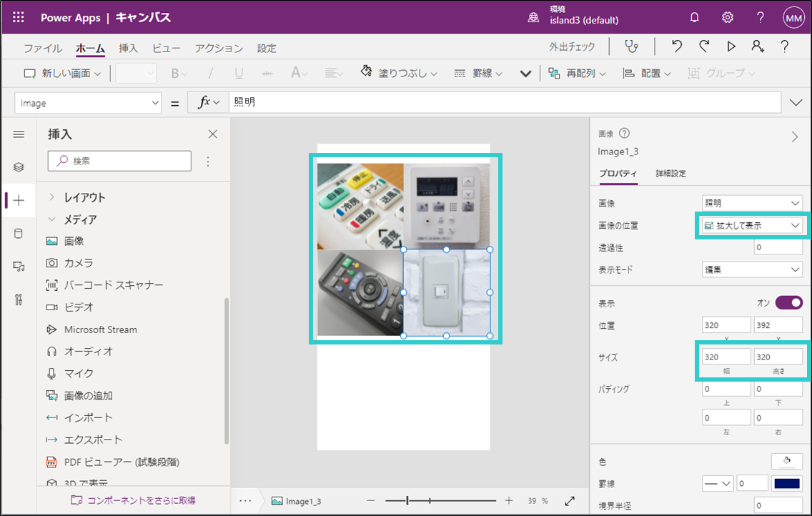Open the Image property selector dropdown
This screenshot has width=812, height=516.
pyautogui.click(x=87, y=103)
